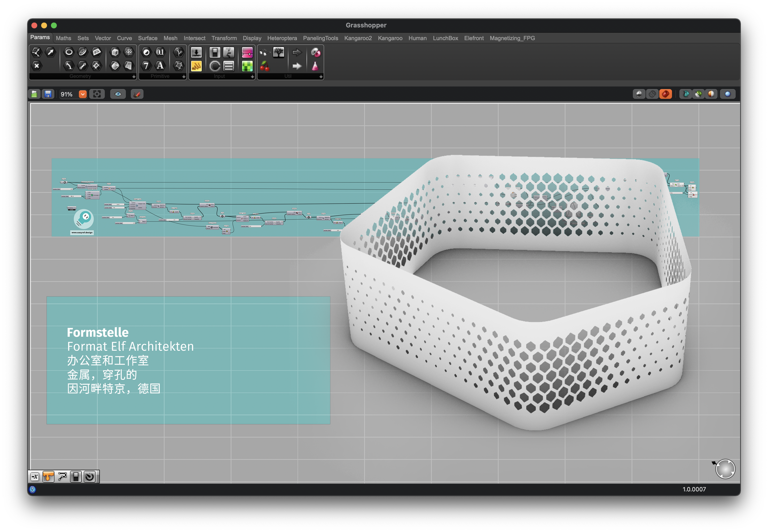Click the Save document floppy icon
768x532 pixels.
coord(48,94)
